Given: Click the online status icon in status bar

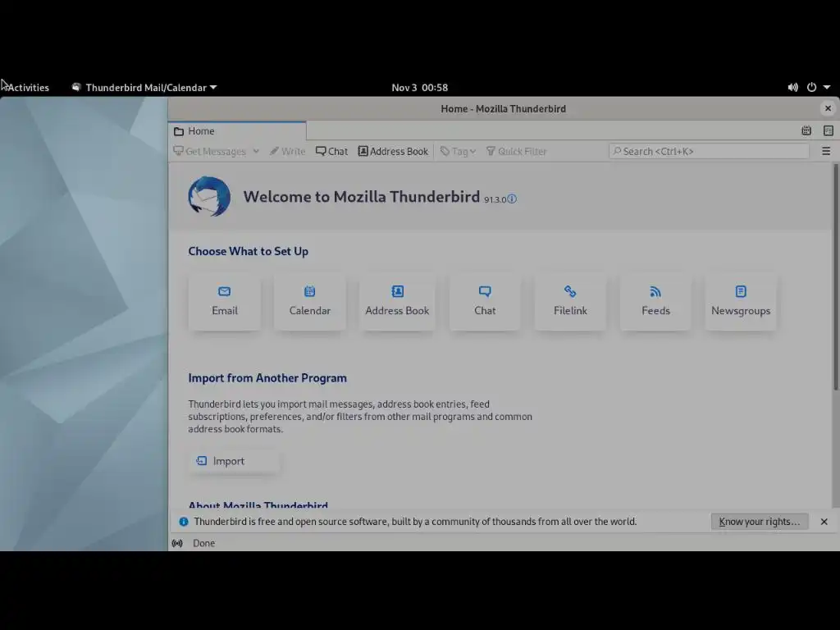Looking at the screenshot, I should pyautogui.click(x=177, y=543).
